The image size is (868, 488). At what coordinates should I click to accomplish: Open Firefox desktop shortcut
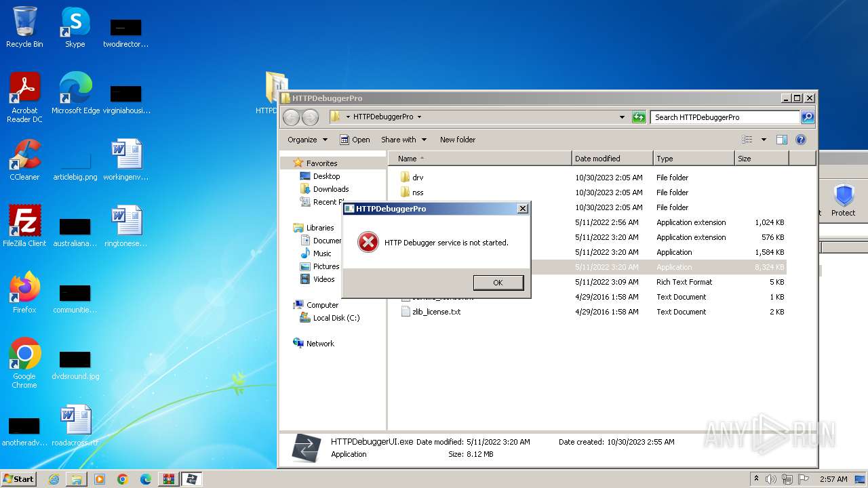[x=24, y=293]
